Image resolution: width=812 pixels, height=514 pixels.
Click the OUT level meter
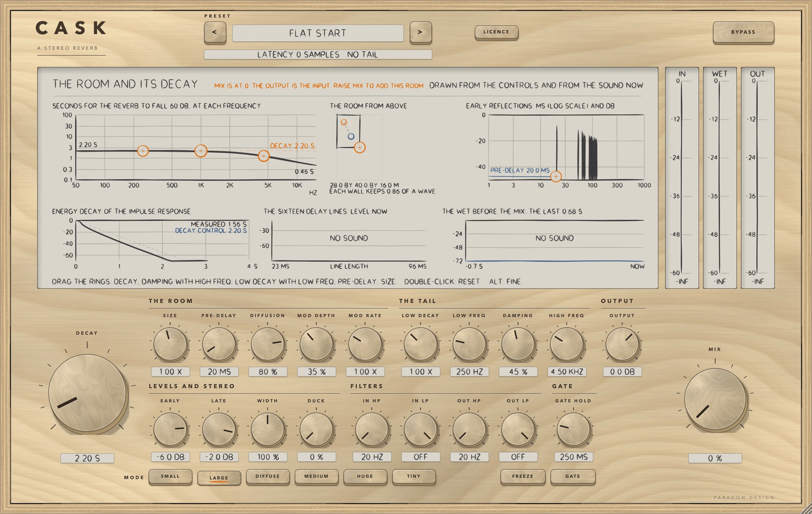758,178
